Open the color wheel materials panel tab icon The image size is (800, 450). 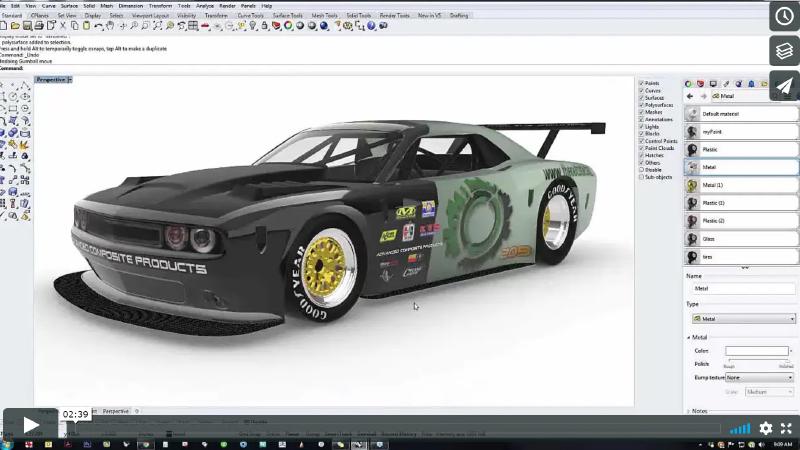click(688, 84)
